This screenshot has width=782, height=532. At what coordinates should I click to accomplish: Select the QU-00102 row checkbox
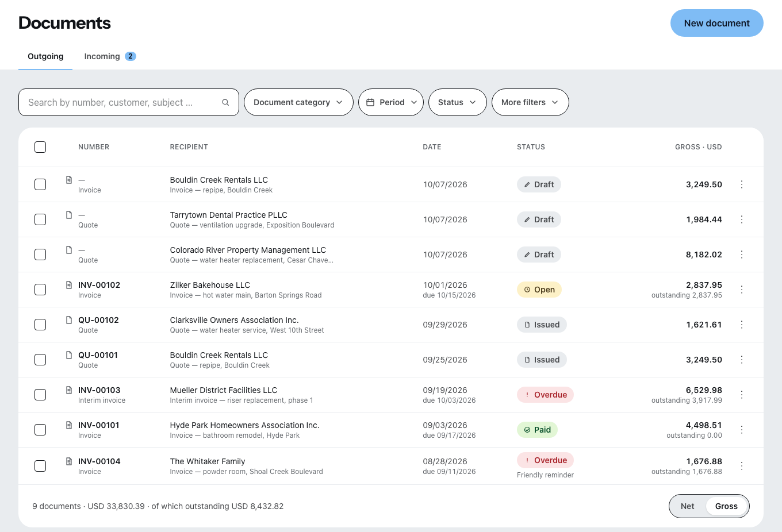[x=40, y=325]
